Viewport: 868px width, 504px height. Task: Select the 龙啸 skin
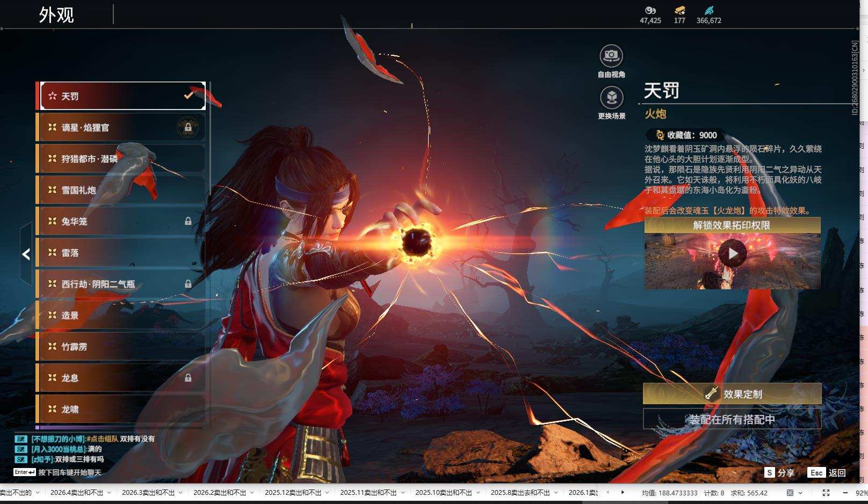(120, 409)
